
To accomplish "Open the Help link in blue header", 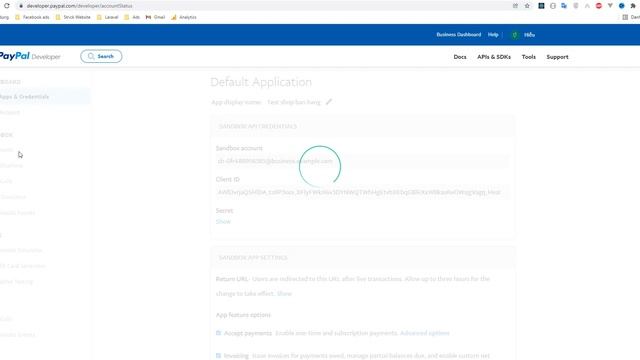I will click(x=493, y=35).
